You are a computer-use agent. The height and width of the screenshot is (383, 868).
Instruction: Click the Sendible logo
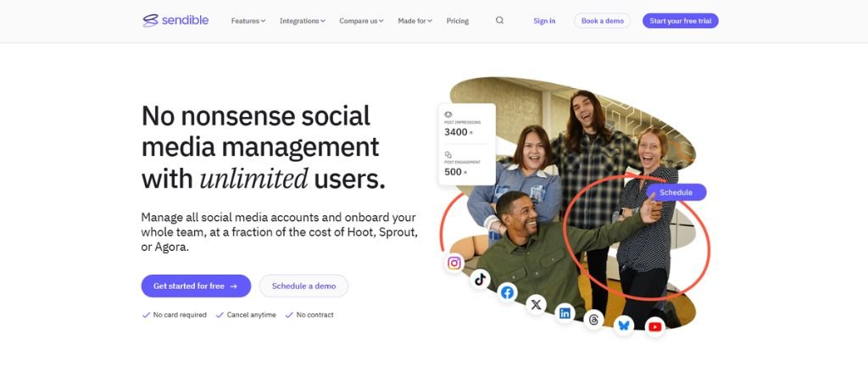pyautogui.click(x=175, y=20)
